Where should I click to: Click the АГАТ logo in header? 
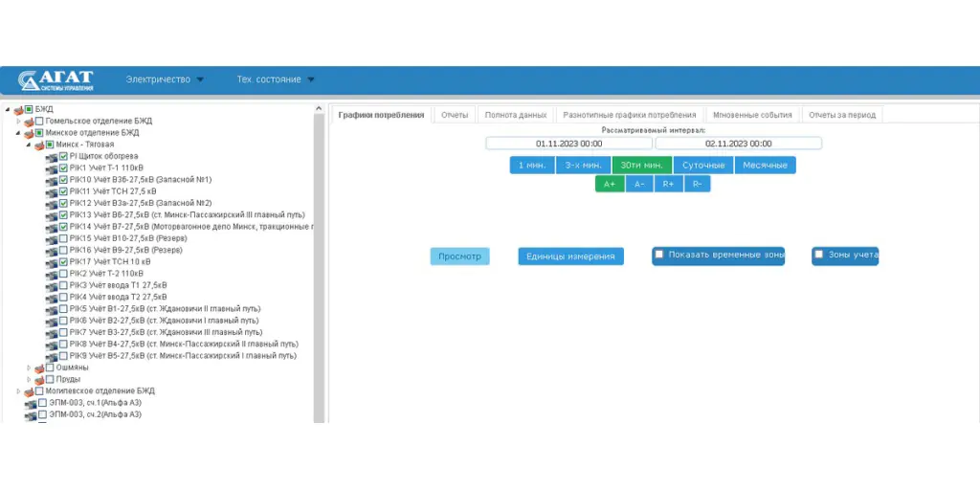[x=56, y=80]
